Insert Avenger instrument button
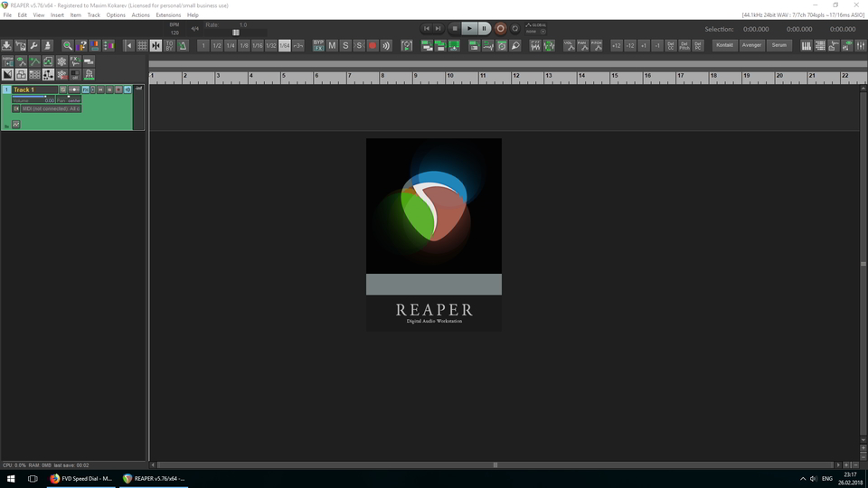 751,45
